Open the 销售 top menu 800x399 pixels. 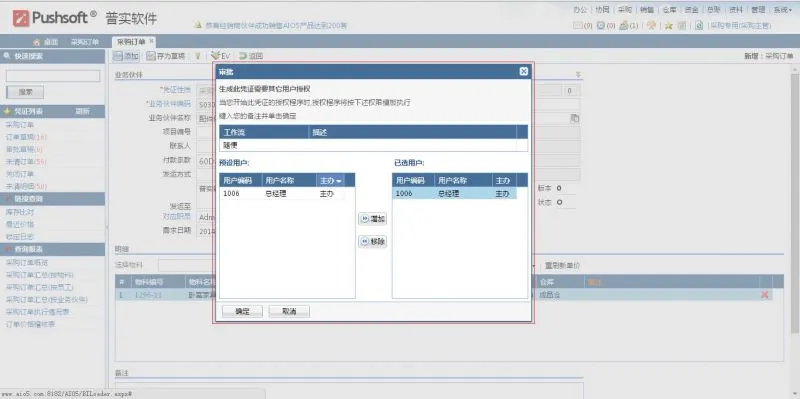[x=646, y=10]
